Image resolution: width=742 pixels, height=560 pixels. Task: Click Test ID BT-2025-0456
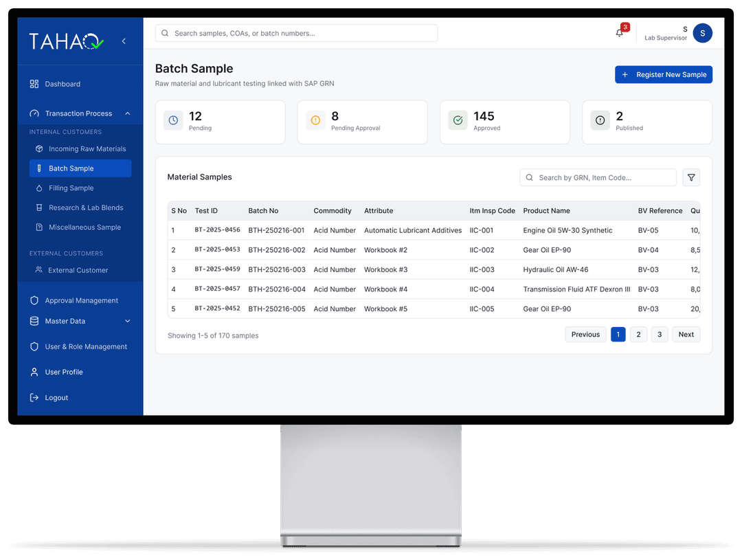point(217,229)
